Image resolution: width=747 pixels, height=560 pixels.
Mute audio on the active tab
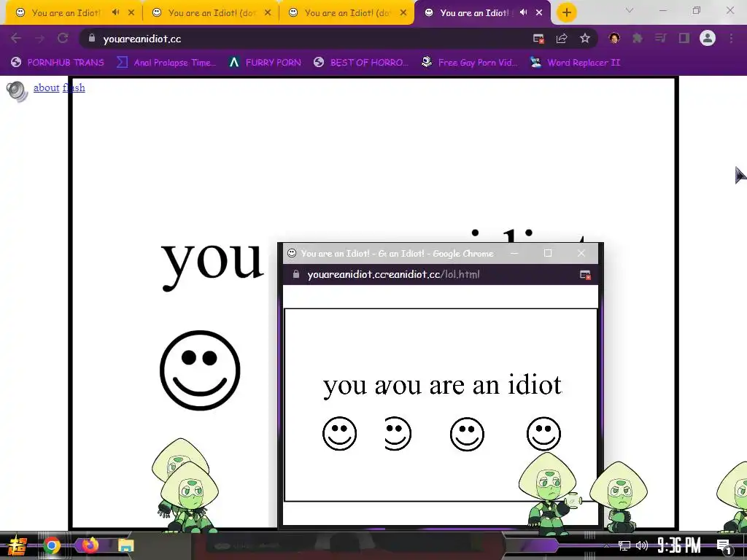[524, 12]
